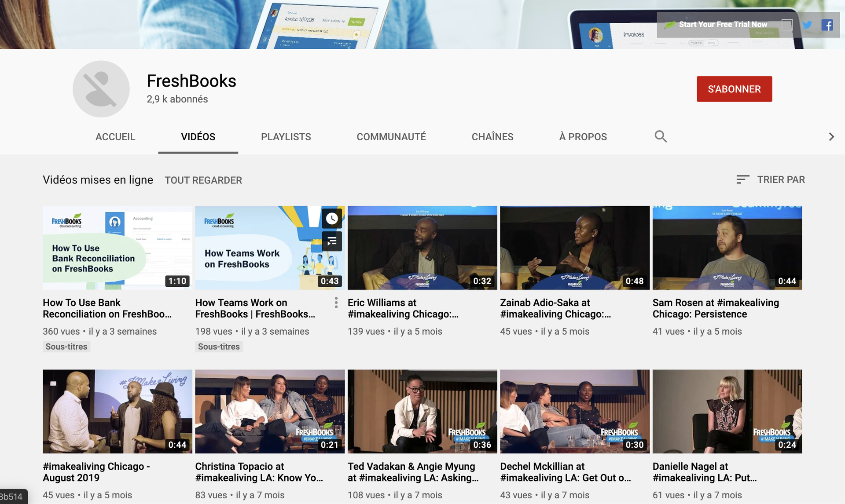Play #imakealiving Chicago August 2019 thumbnail
The height and width of the screenshot is (504, 845).
point(118,411)
